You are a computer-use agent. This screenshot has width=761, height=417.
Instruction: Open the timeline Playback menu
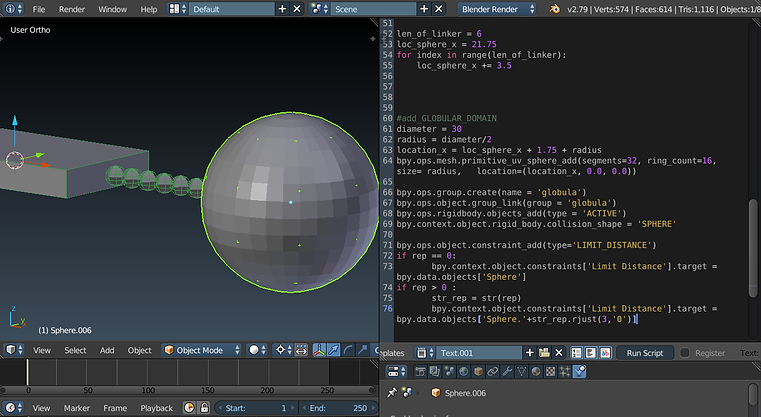pos(157,408)
